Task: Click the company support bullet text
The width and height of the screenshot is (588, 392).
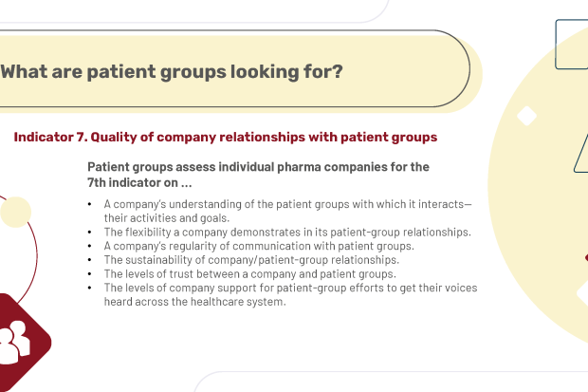Action: coord(290,295)
